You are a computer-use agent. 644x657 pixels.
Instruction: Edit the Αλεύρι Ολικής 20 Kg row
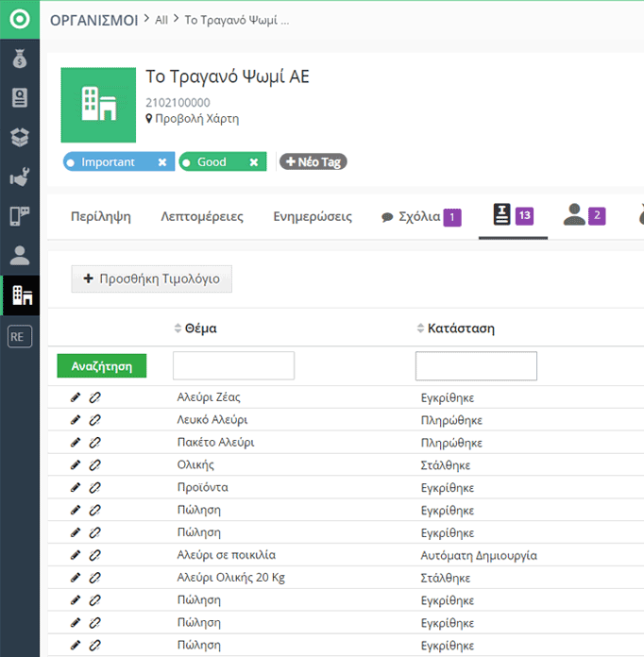[x=76, y=578]
